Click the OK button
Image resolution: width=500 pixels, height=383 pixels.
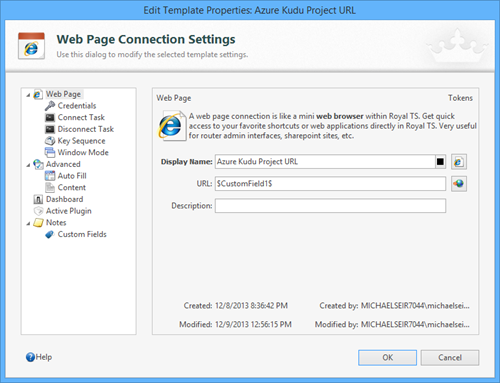[x=387, y=358]
